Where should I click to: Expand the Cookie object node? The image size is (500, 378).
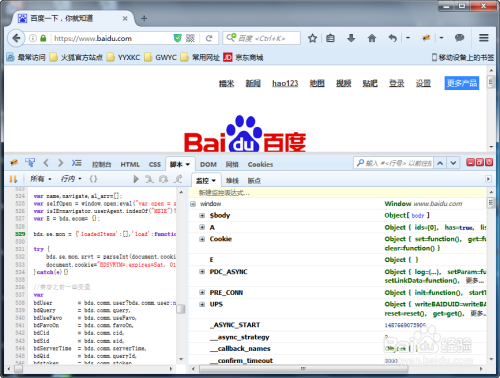[x=202, y=239]
